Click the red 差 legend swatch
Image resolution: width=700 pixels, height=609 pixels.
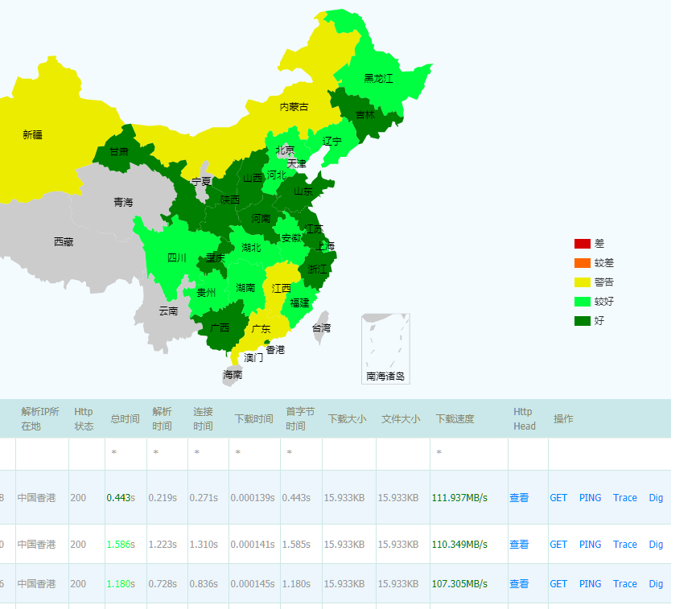[583, 244]
